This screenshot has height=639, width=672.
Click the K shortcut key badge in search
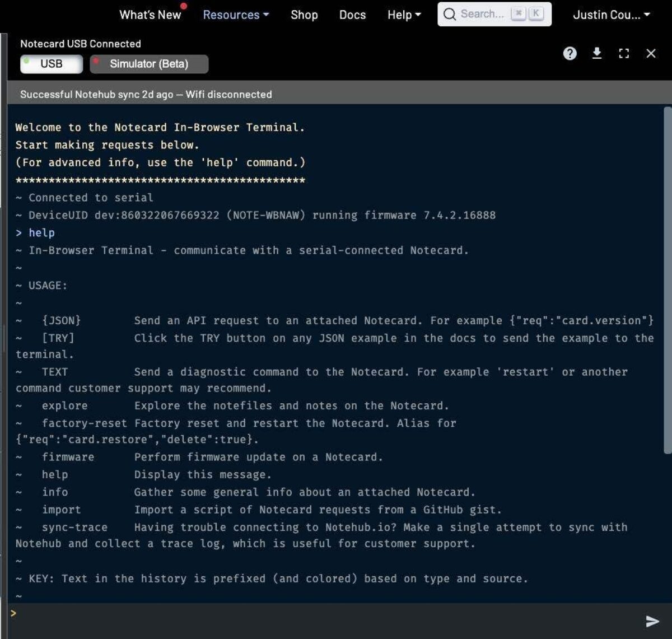pyautogui.click(x=536, y=15)
